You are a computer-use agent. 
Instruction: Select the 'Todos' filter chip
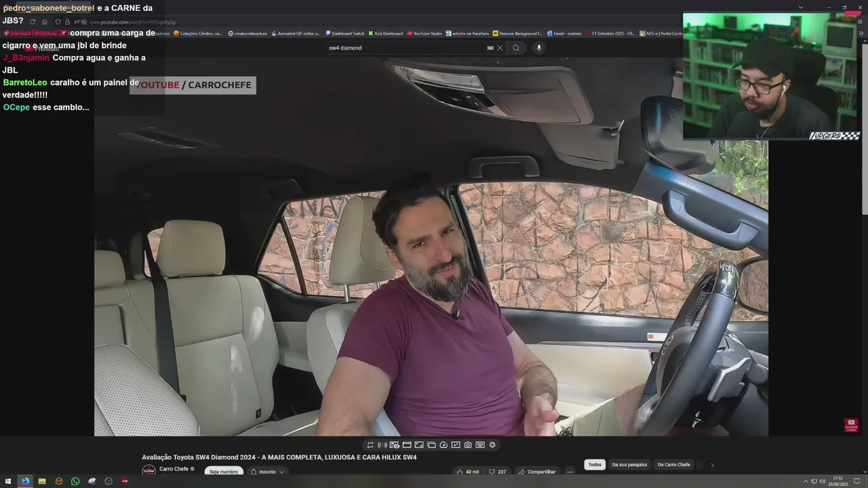coord(595,465)
